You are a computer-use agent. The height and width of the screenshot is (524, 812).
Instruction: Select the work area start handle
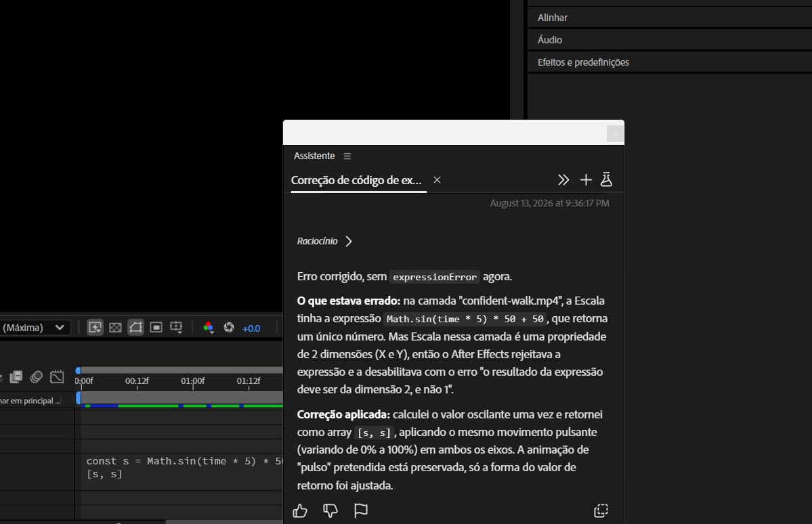tap(78, 397)
